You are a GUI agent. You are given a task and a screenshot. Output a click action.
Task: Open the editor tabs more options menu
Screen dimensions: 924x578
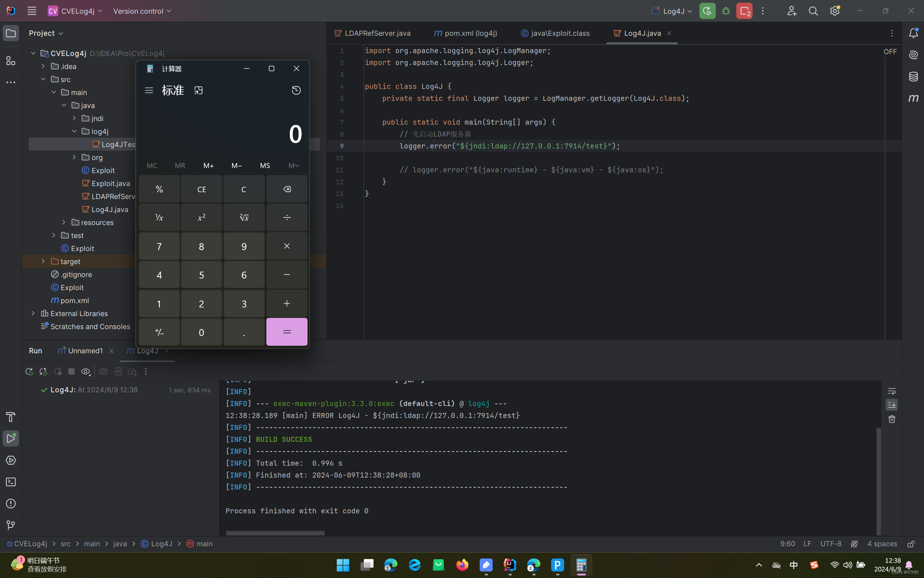pos(892,33)
